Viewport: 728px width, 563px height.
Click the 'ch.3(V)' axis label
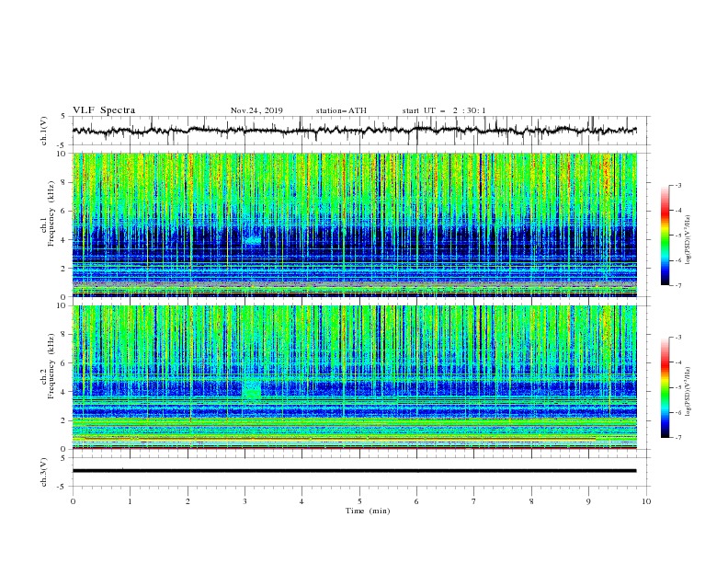(44, 472)
